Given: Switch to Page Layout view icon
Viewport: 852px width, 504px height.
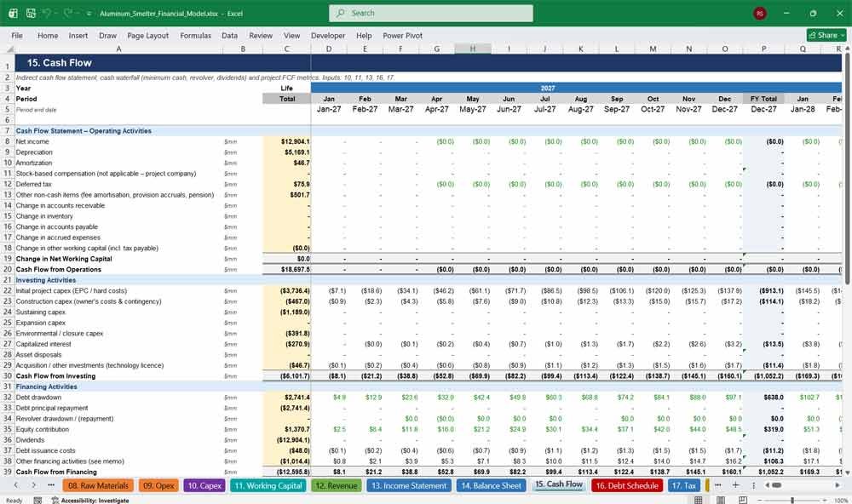Looking at the screenshot, I should pyautogui.click(x=721, y=500).
